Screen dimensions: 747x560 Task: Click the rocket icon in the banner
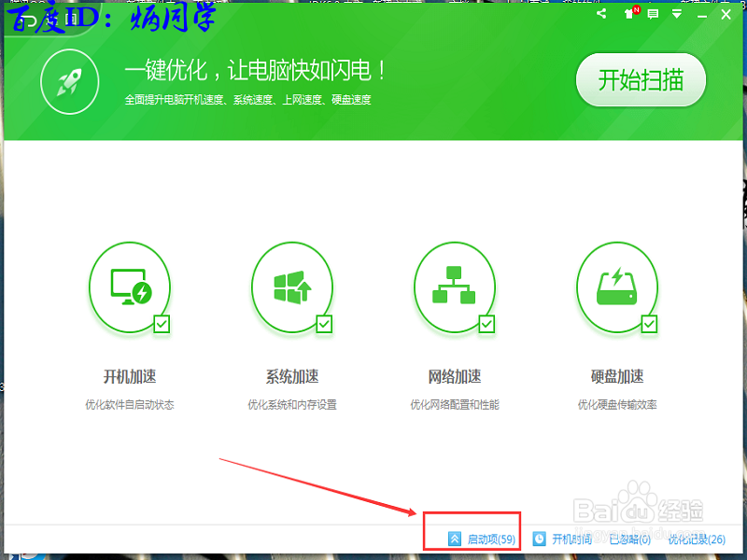click(70, 81)
